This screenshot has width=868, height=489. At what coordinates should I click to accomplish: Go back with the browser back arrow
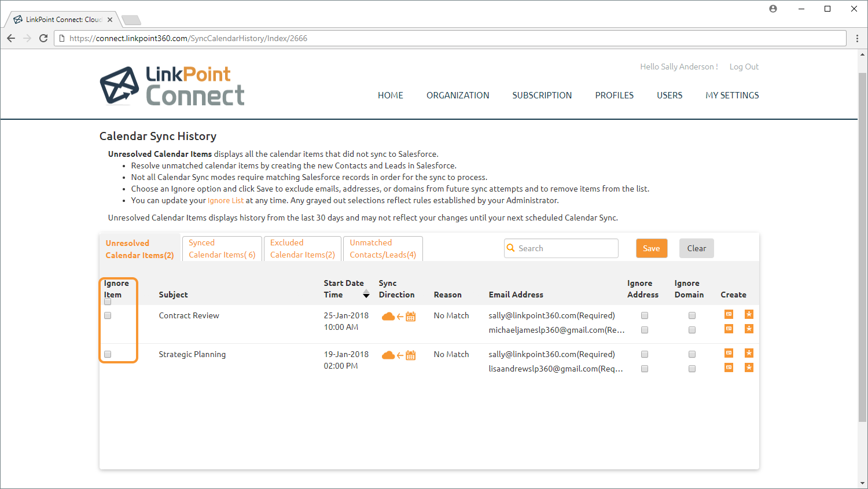point(11,38)
